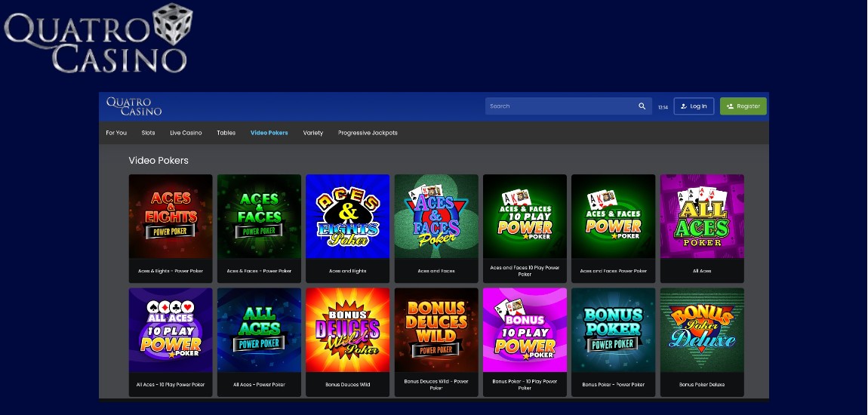Open Aces & Faces 10 Play Power Poker thumbnail

(525, 217)
